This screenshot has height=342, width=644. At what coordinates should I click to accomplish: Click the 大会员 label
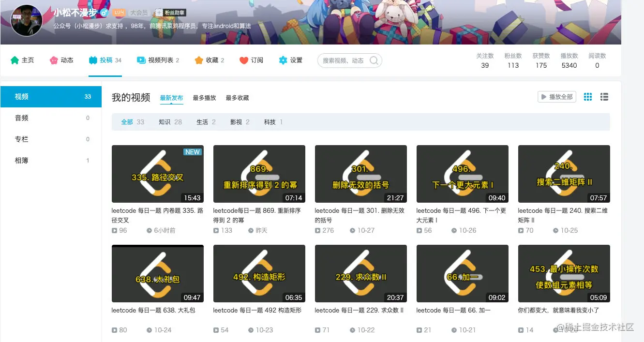[x=139, y=13]
